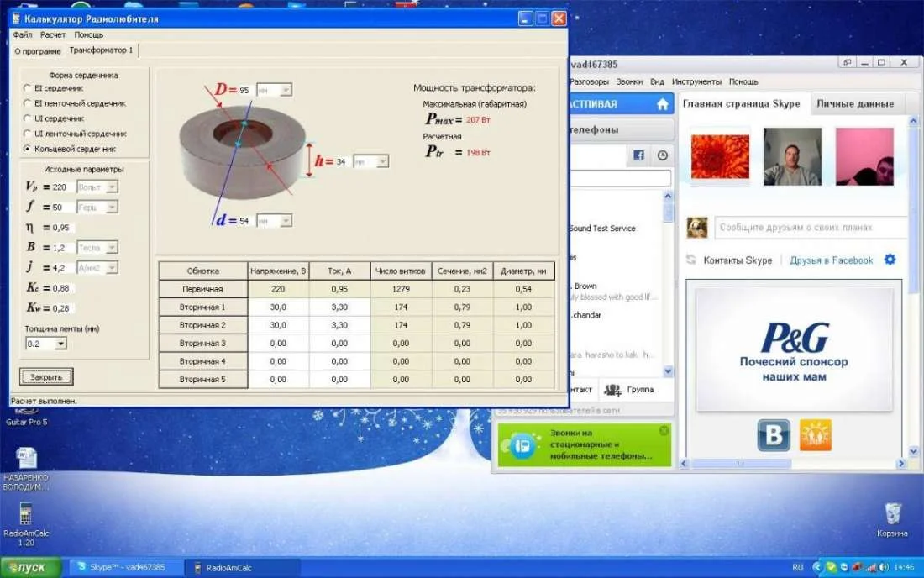The image size is (924, 578).
Task: Open Skype Инструменты menu
Action: 696,81
